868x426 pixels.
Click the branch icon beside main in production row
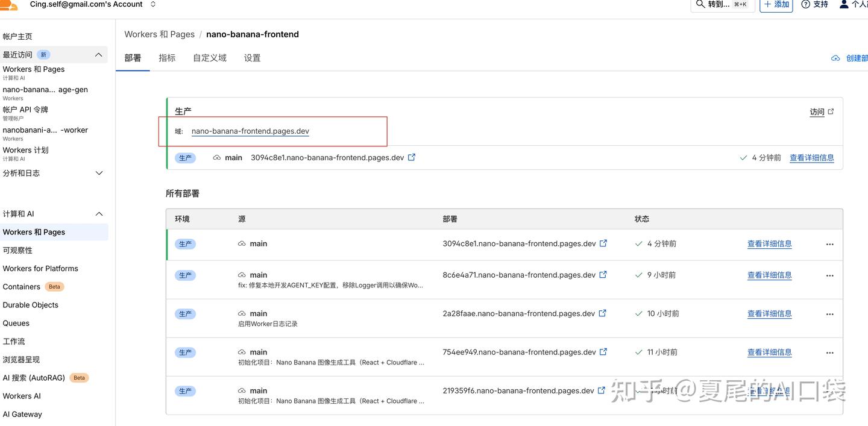[216, 157]
